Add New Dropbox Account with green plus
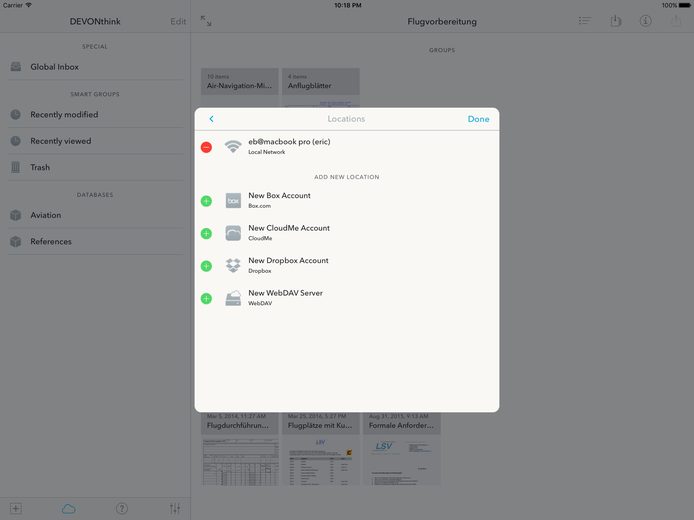The width and height of the screenshot is (694, 520). point(206,266)
